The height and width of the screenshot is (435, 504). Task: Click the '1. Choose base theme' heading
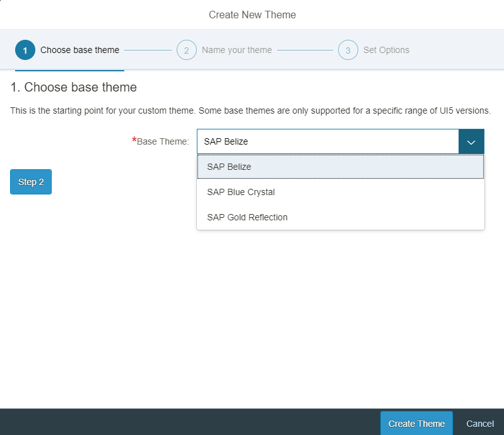click(x=74, y=87)
